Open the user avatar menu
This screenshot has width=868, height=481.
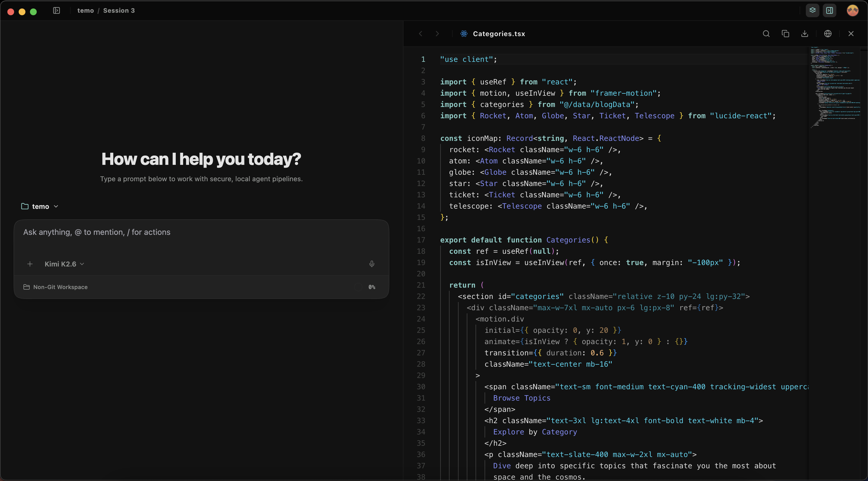tap(852, 10)
